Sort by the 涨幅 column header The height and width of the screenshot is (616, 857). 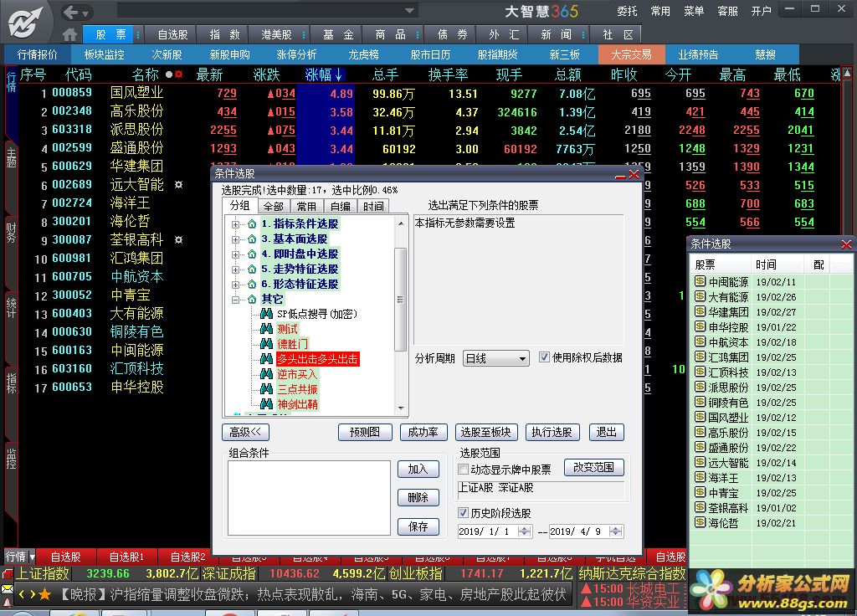click(x=324, y=74)
